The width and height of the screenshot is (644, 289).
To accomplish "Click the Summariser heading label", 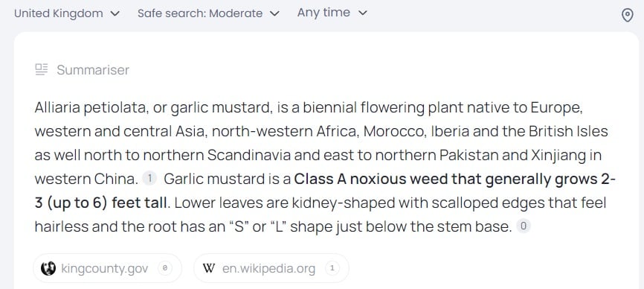I will [x=93, y=70].
